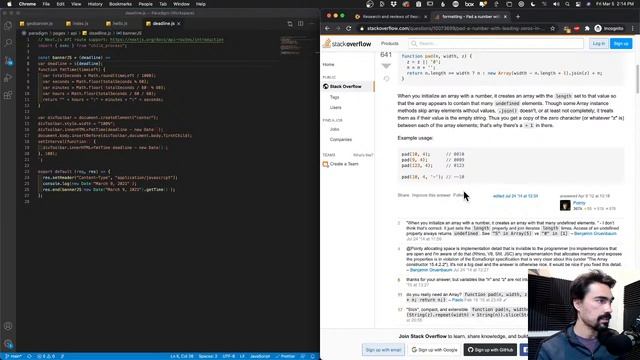Click the Chrome forward button
Screen dimensions: 640x360
point(338,29)
